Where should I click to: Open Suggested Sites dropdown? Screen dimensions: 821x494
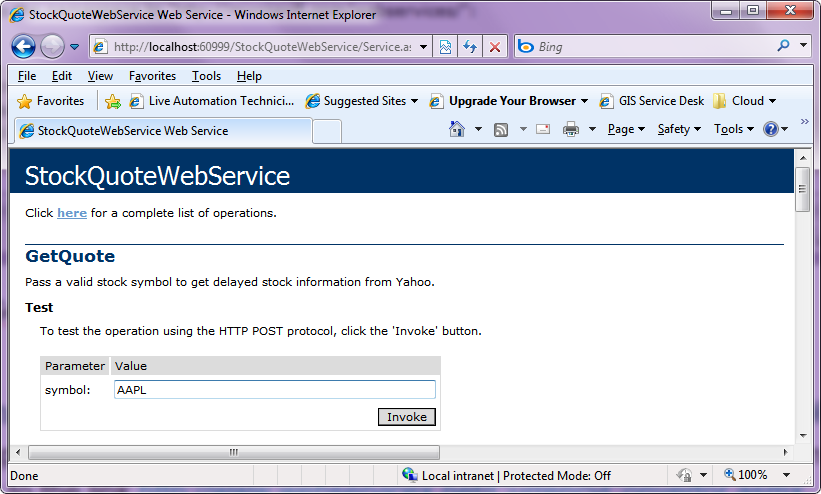(362, 101)
